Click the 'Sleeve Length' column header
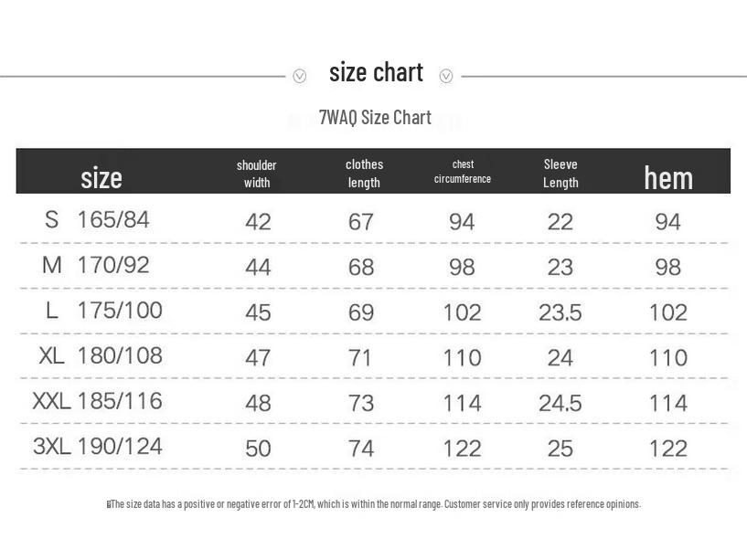 tap(560, 174)
